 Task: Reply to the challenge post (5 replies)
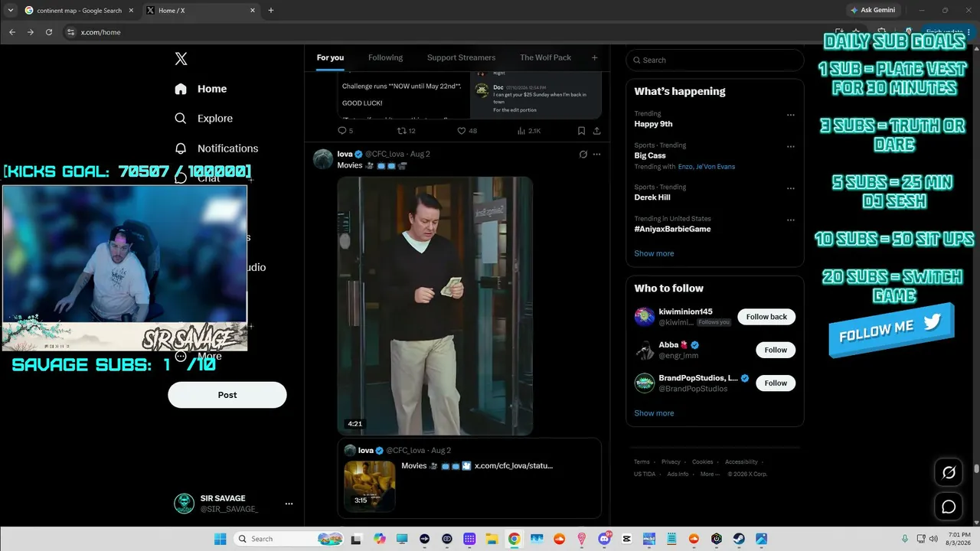(x=345, y=131)
